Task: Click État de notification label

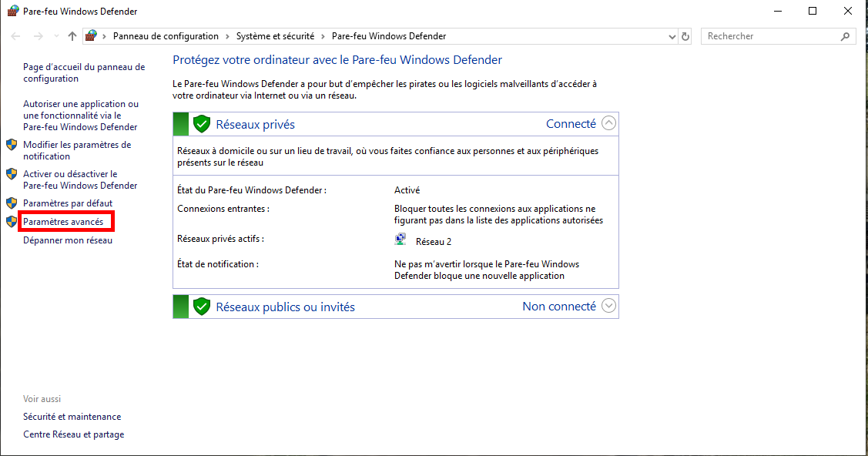Action: click(x=217, y=264)
